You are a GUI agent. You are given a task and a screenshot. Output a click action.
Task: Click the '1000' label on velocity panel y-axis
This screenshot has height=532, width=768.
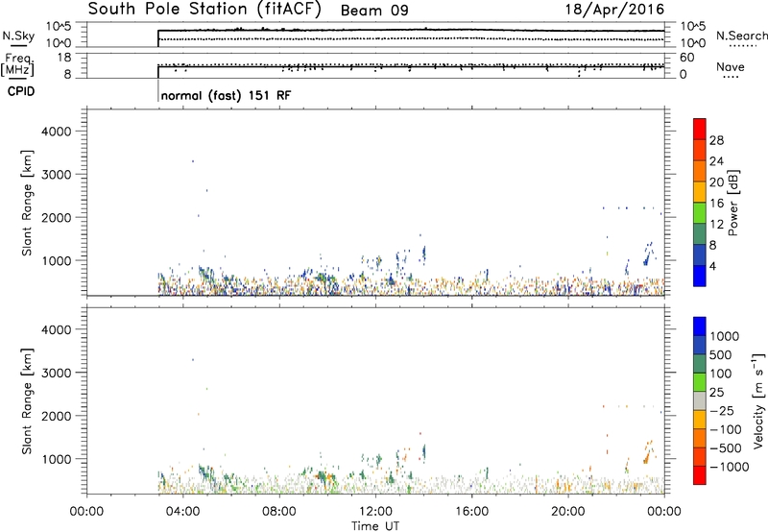(56, 459)
